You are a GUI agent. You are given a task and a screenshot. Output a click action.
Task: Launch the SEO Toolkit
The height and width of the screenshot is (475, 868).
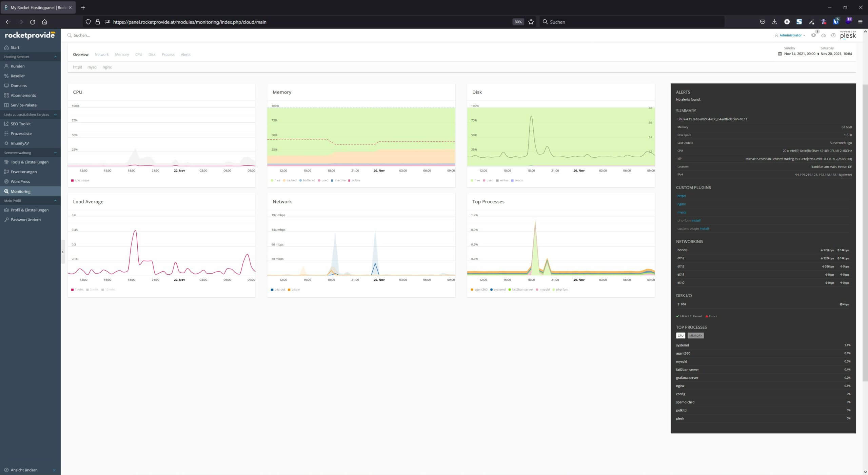(x=20, y=124)
